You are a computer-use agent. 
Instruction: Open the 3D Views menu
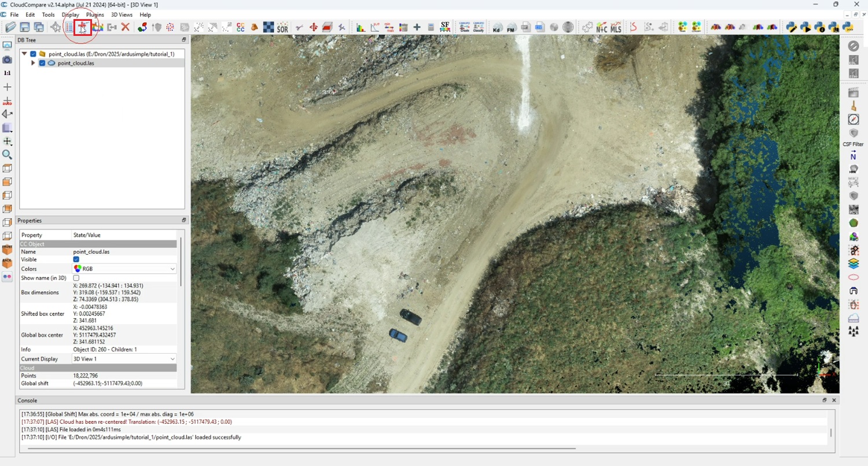coord(122,14)
